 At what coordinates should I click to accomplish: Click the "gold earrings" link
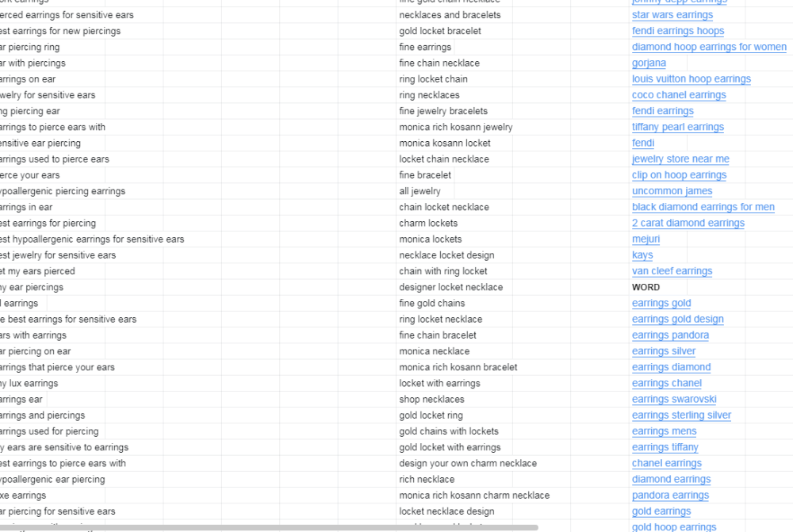point(661,511)
